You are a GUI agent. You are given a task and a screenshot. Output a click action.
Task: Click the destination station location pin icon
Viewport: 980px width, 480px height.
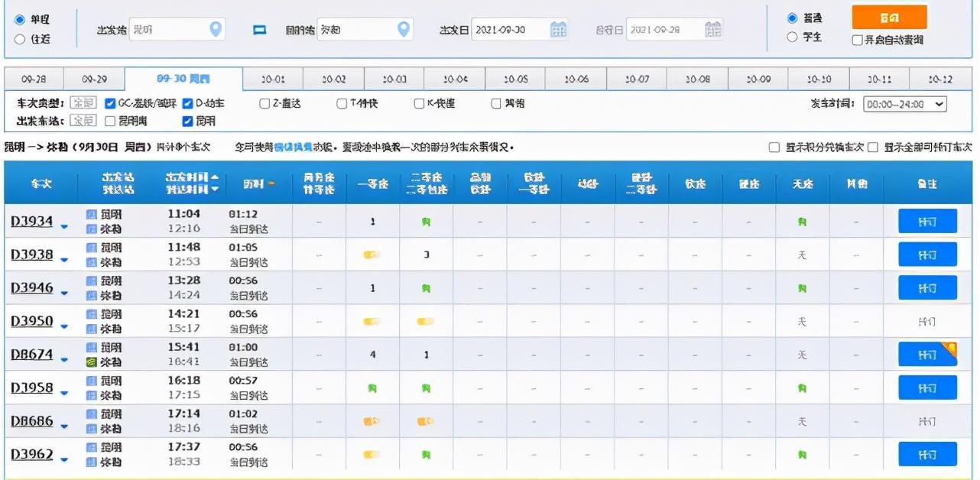pos(404,29)
